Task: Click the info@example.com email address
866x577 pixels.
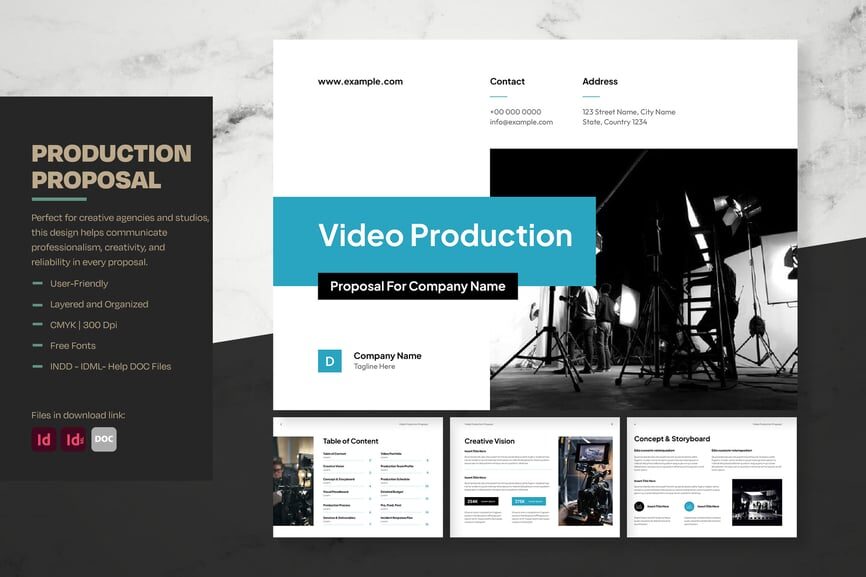Action: 521,122
